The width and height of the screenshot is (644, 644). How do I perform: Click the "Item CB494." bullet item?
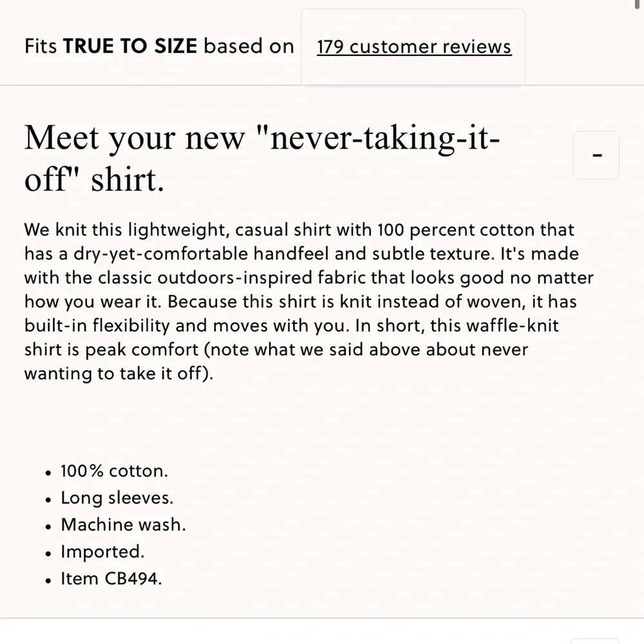pos(111,579)
